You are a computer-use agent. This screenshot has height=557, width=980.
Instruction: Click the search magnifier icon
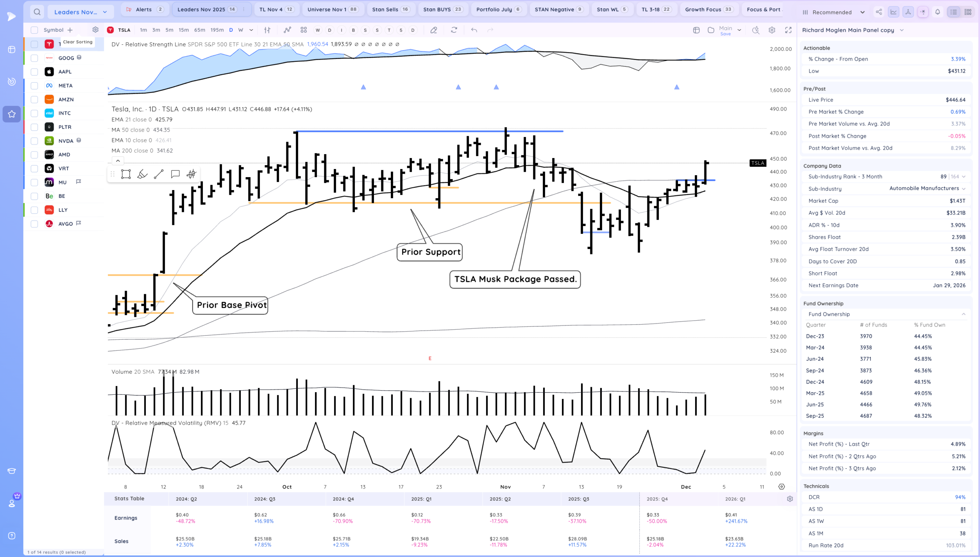[37, 12]
